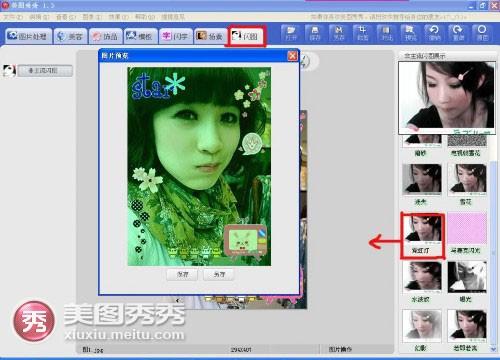
Task: Select the effect thumbnail left of 雪花
Action: tap(422, 180)
